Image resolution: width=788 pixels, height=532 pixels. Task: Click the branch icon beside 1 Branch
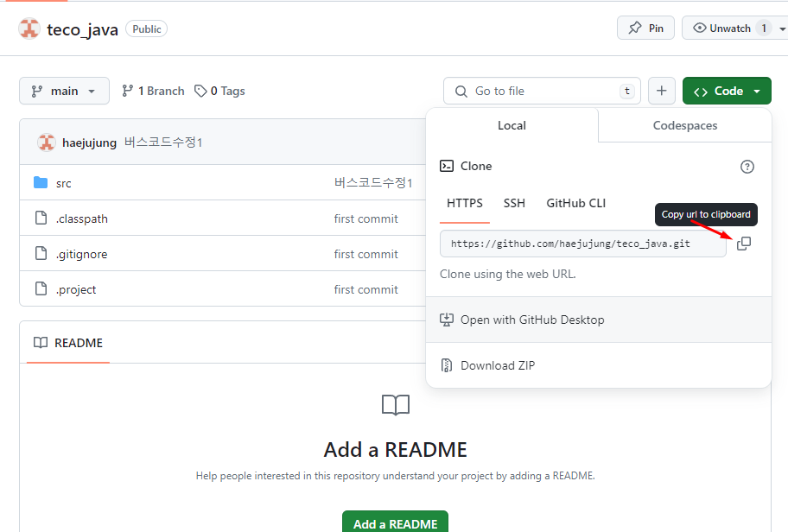(128, 91)
